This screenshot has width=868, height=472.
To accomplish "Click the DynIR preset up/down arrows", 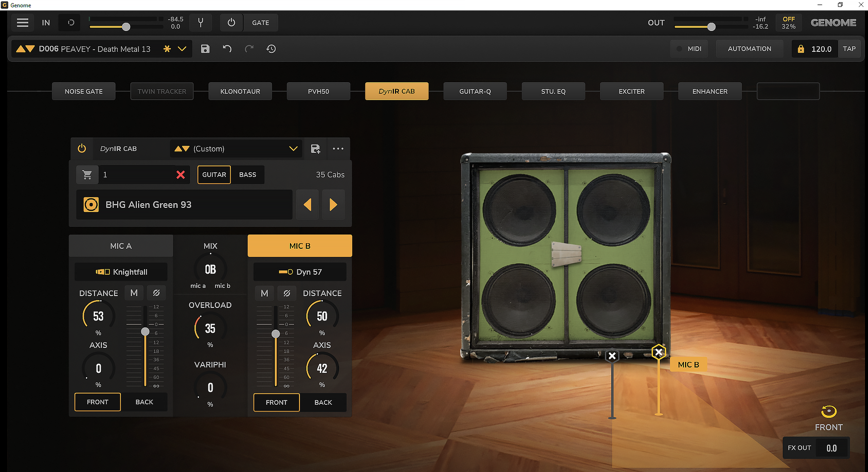I will [x=182, y=149].
